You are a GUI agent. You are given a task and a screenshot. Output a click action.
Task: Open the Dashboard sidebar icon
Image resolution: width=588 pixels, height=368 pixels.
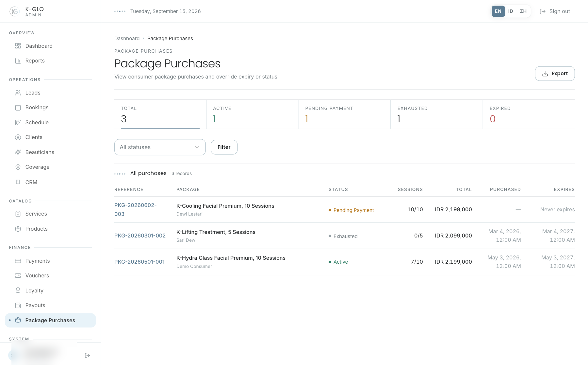point(18,46)
